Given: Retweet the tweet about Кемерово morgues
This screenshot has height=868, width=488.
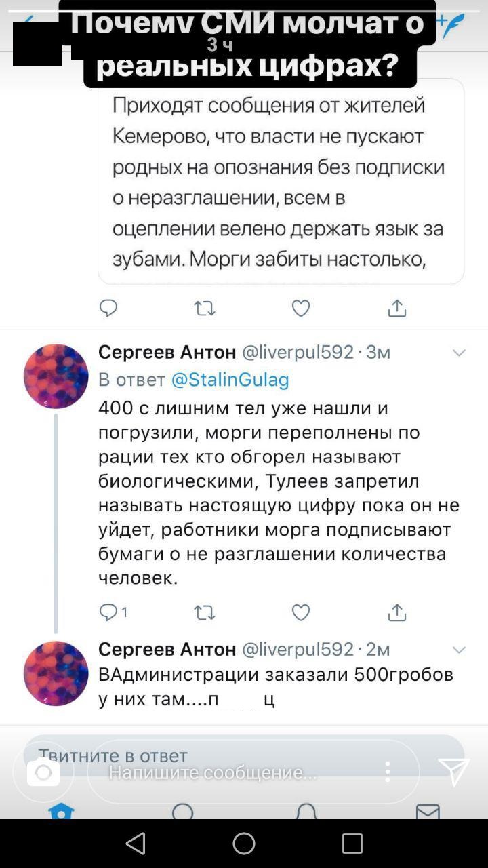Looking at the screenshot, I should coord(205,309).
